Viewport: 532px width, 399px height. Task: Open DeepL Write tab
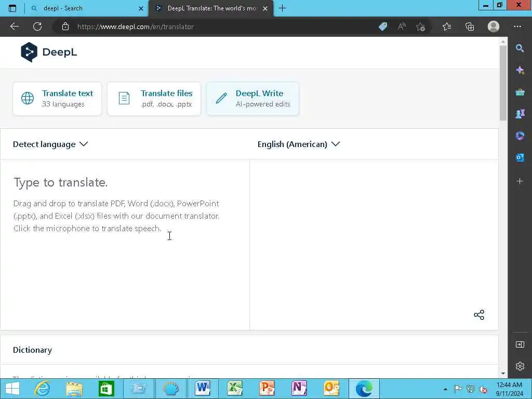coord(253,99)
